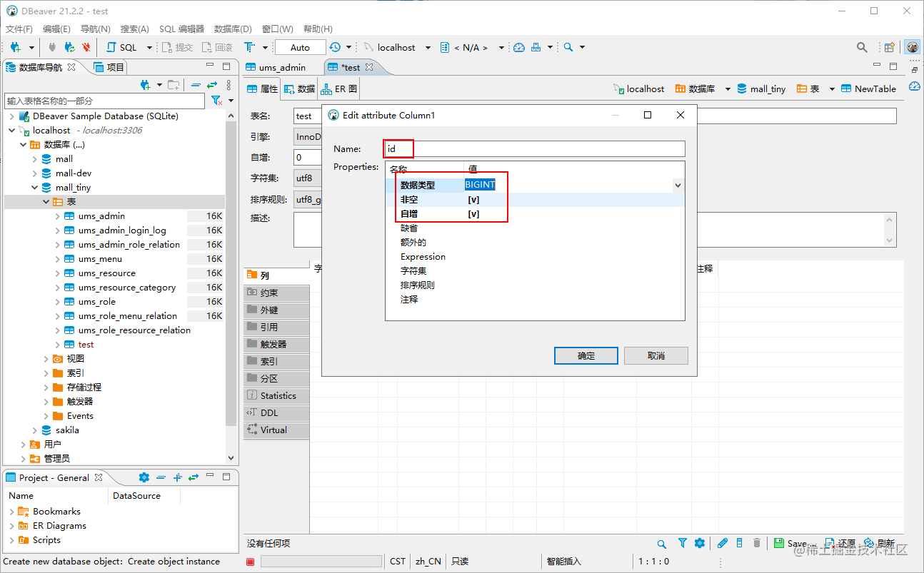Open the DDL side tab
Image resolution: width=924 pixels, height=573 pixels.
pyautogui.click(x=276, y=413)
